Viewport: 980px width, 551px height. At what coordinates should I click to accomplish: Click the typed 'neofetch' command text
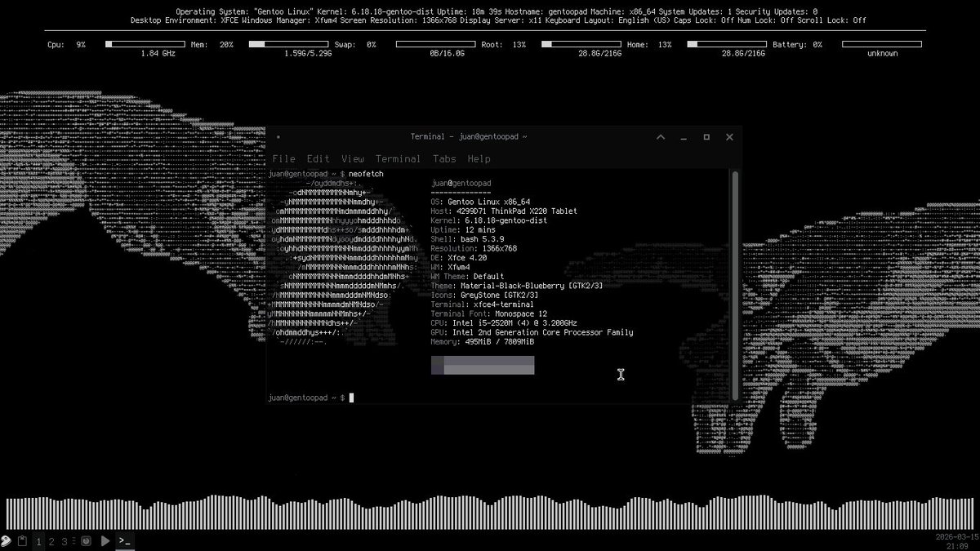coord(366,175)
